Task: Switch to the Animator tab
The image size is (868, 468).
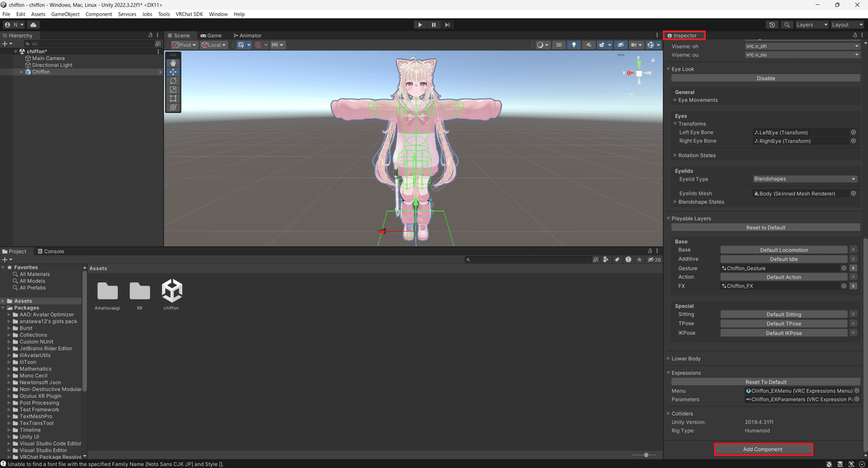Action: pyautogui.click(x=247, y=35)
